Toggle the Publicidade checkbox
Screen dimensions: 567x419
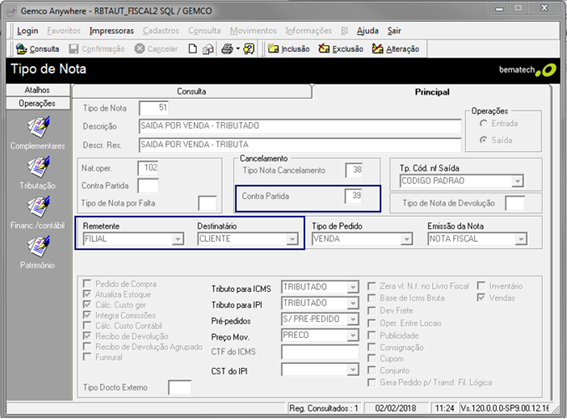click(371, 335)
